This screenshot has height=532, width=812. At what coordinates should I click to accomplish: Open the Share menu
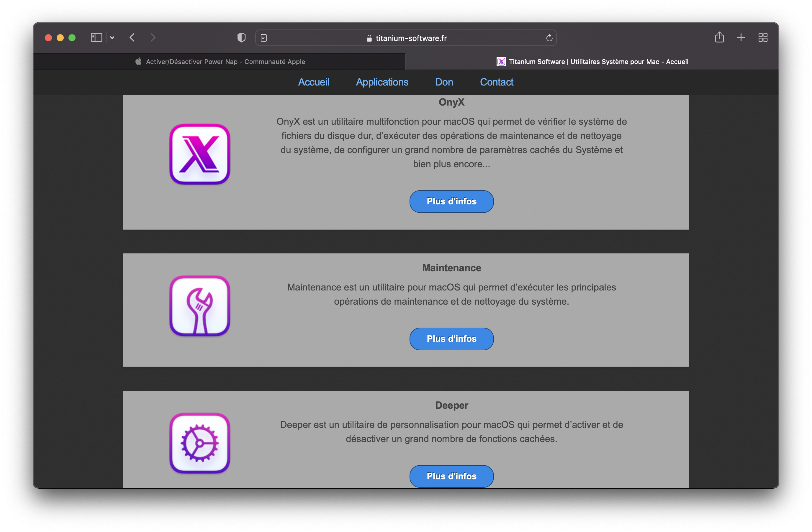point(719,37)
